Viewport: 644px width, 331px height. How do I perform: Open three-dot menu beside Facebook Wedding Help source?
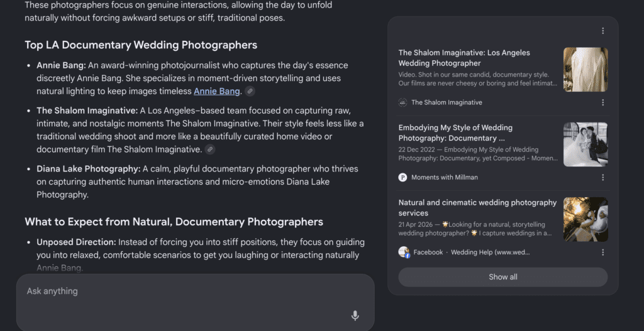click(602, 252)
